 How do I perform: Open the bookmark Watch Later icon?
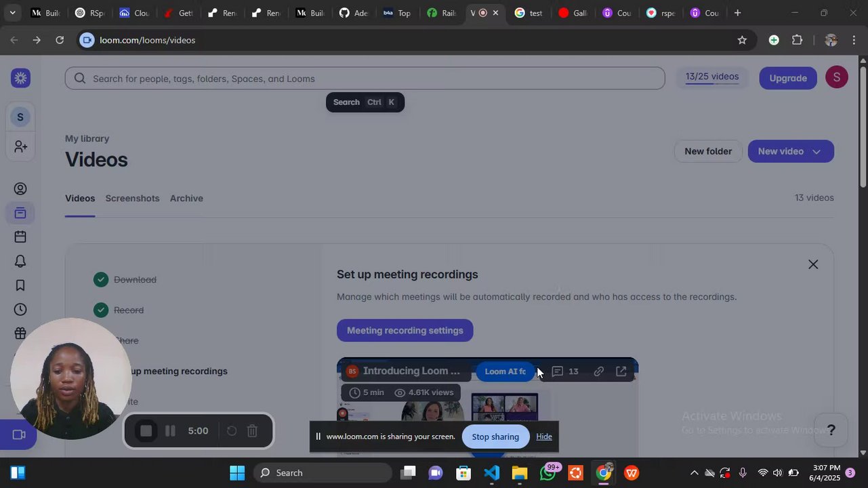[x=20, y=286]
